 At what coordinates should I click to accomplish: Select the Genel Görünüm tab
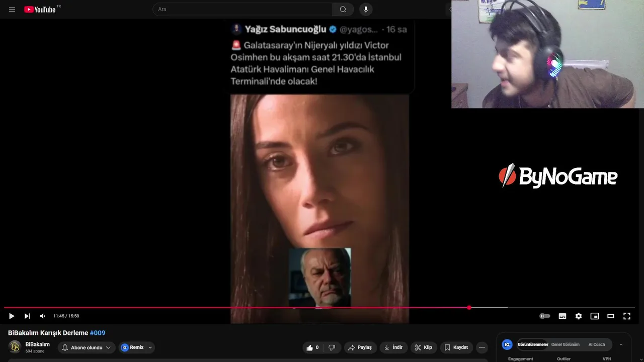click(566, 344)
